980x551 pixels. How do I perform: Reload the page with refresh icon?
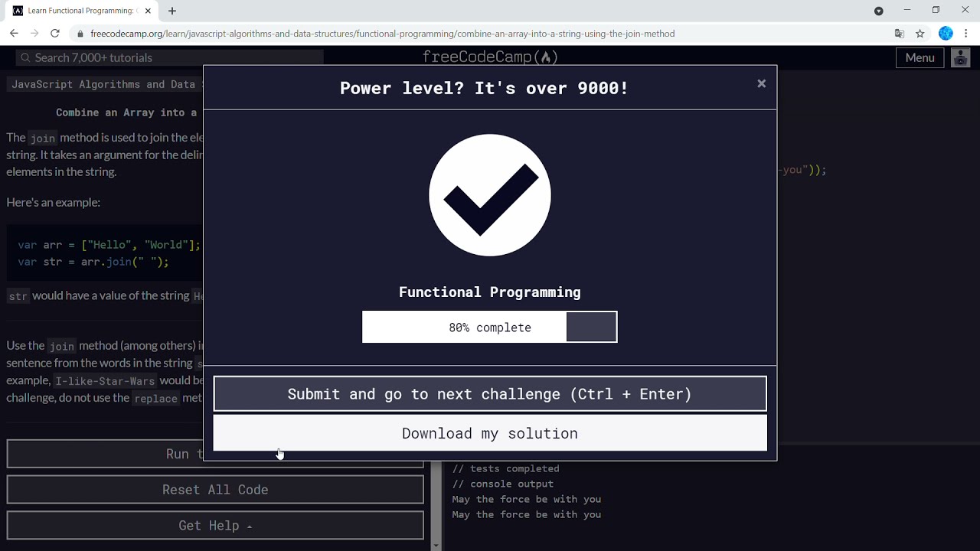pyautogui.click(x=55, y=34)
